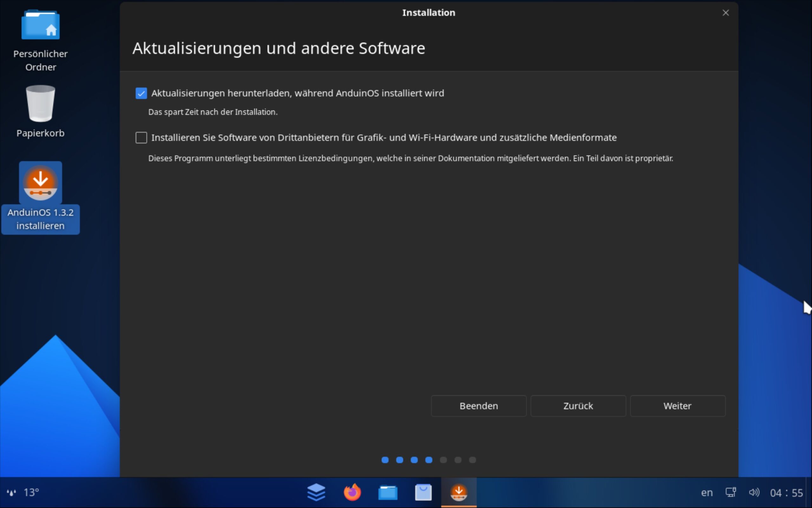Open the software store bag icon
Image resolution: width=812 pixels, height=508 pixels.
click(x=423, y=492)
